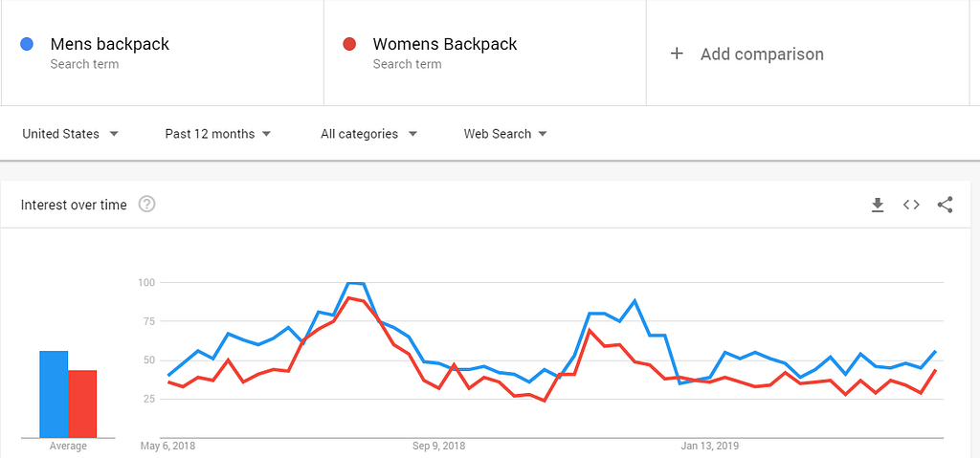Viewport: 980px width, 458px height.
Task: Share the Interest over time chart
Action: tap(945, 205)
